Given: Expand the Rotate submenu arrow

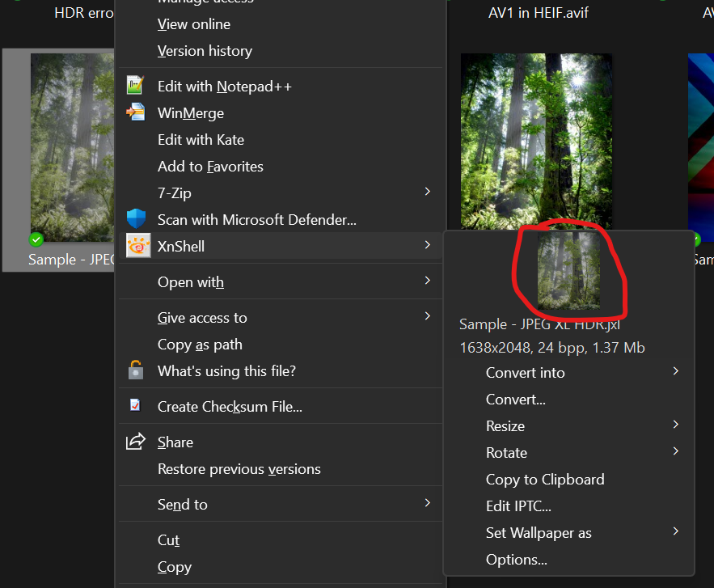Looking at the screenshot, I should pyautogui.click(x=676, y=451).
